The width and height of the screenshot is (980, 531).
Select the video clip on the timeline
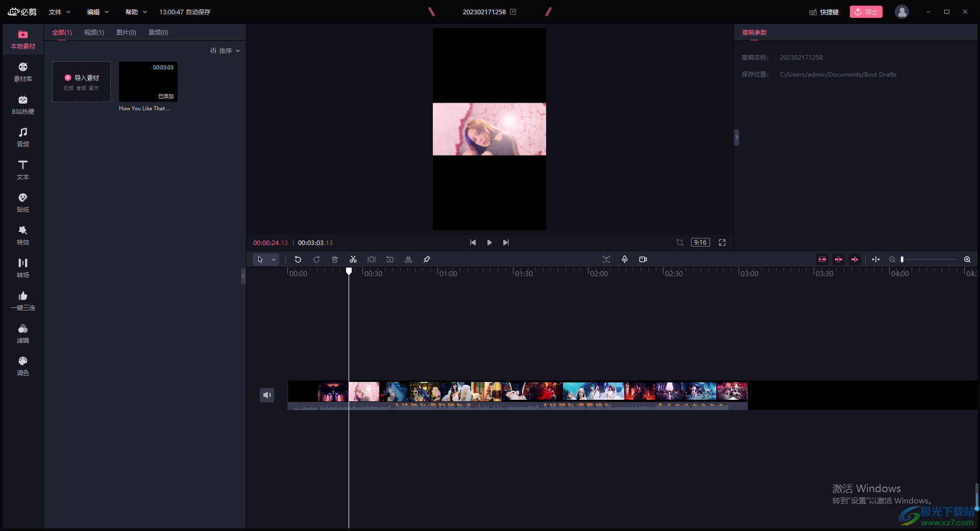click(518, 395)
